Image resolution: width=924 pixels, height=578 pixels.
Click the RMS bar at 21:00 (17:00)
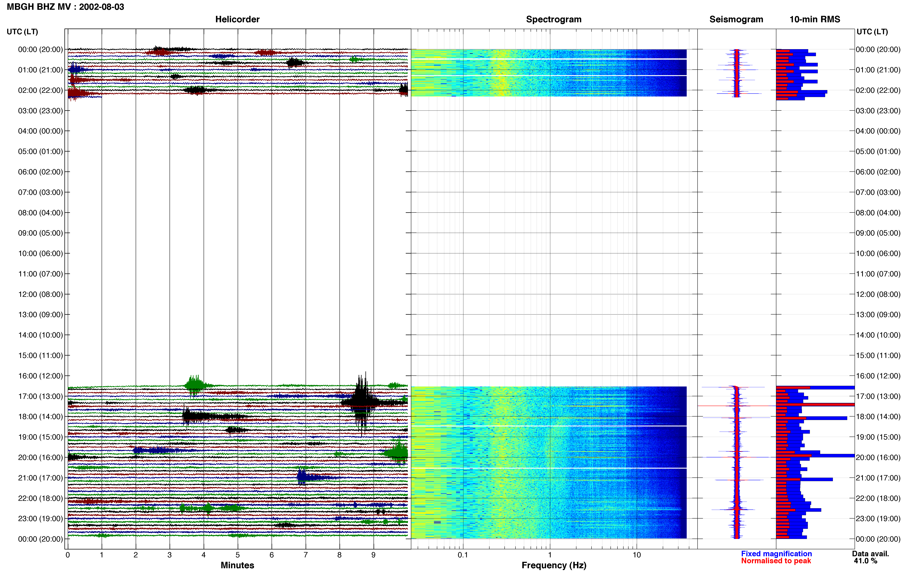pyautogui.click(x=804, y=479)
